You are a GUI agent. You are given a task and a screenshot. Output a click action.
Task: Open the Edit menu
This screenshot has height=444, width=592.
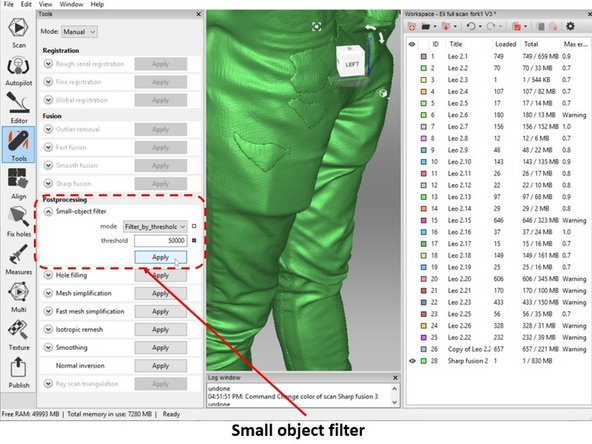pos(26,5)
